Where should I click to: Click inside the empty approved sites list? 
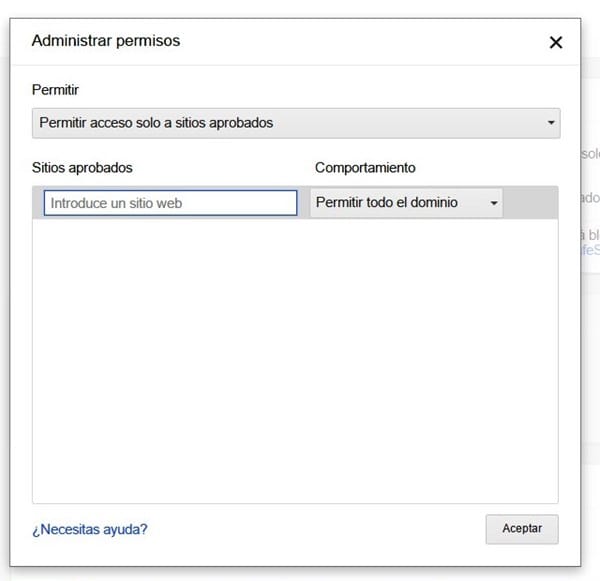point(295,360)
